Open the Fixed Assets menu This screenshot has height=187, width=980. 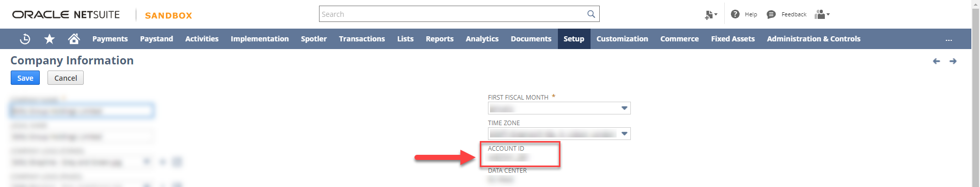(733, 39)
